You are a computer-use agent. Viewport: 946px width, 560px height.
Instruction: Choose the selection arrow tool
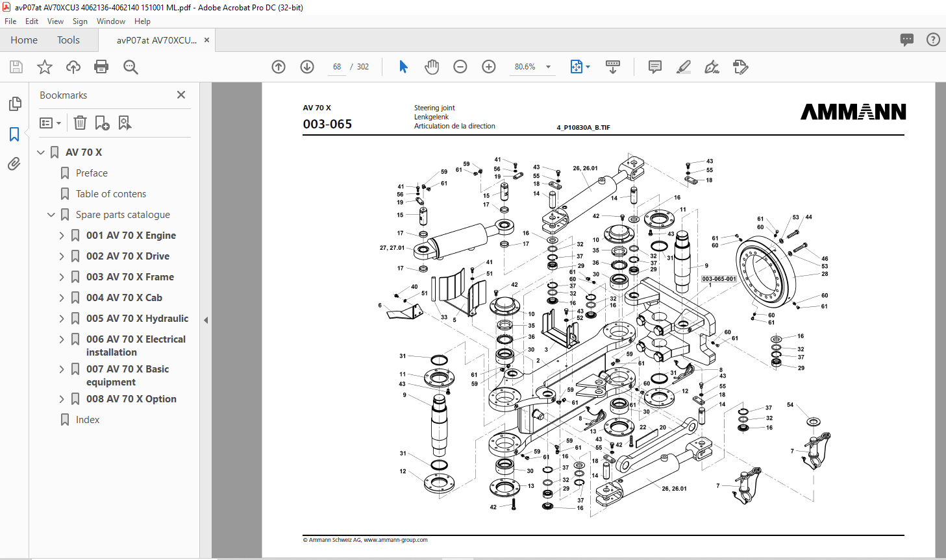click(403, 67)
